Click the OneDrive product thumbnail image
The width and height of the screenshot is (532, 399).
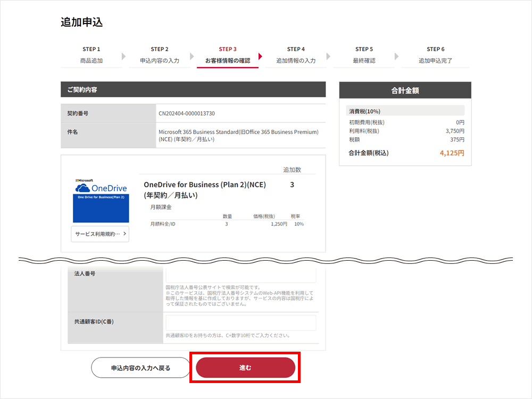coord(101,200)
